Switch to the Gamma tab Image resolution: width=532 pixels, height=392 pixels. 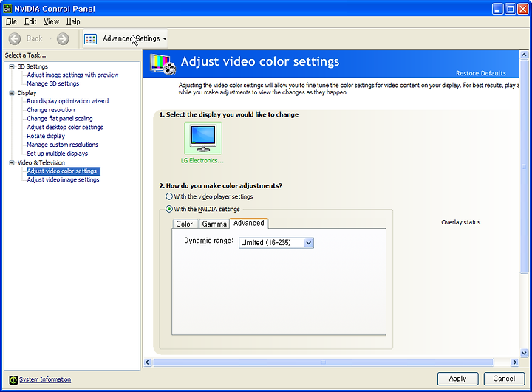(214, 224)
